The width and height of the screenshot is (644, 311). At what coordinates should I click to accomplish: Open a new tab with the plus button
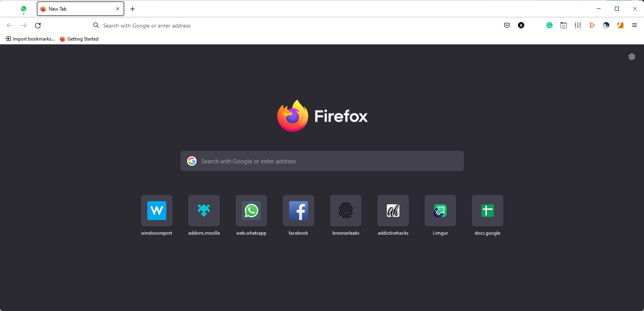click(133, 9)
